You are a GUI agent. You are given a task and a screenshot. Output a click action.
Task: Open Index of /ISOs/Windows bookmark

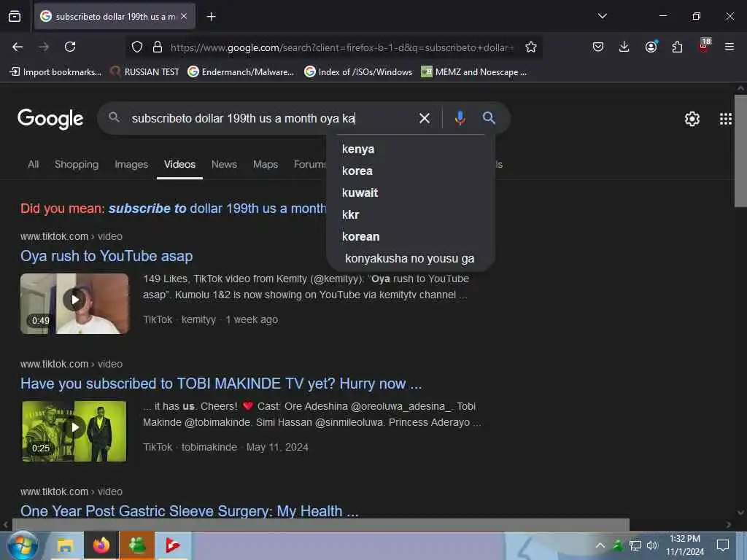tap(358, 72)
